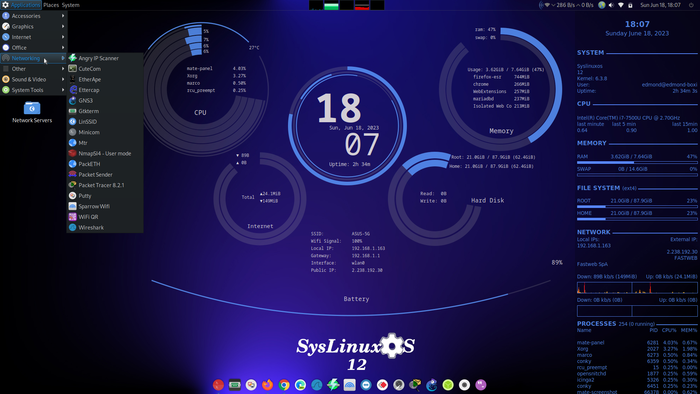Open Google Chrome from the dock

click(284, 385)
